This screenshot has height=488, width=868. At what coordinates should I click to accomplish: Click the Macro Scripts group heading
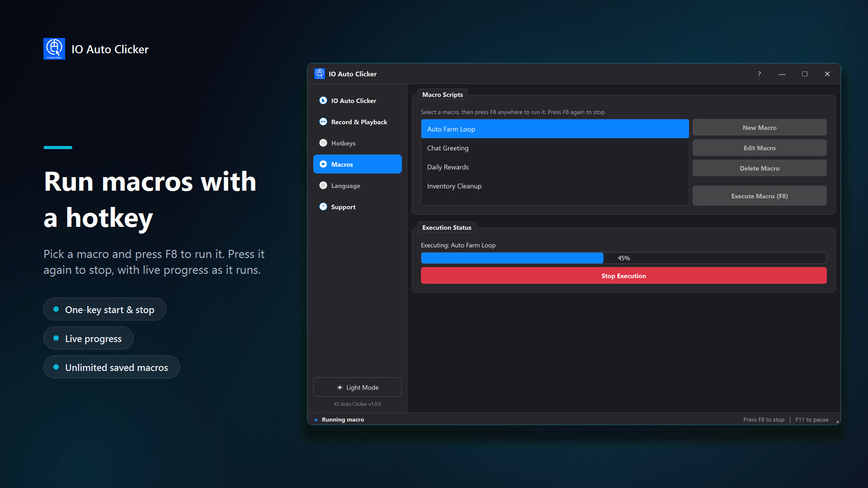coord(443,94)
